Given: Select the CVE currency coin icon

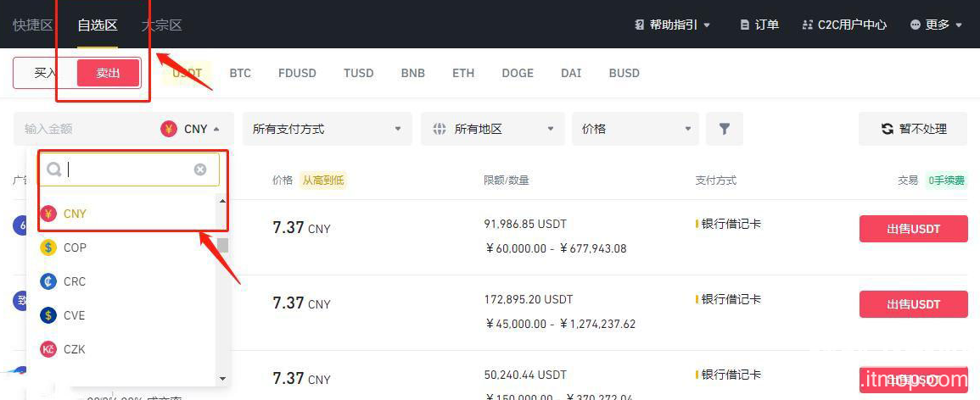Looking at the screenshot, I should [x=48, y=315].
